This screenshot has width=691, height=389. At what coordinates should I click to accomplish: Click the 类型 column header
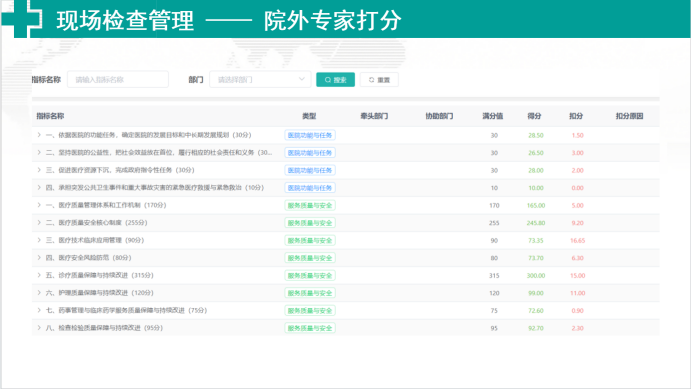309,116
